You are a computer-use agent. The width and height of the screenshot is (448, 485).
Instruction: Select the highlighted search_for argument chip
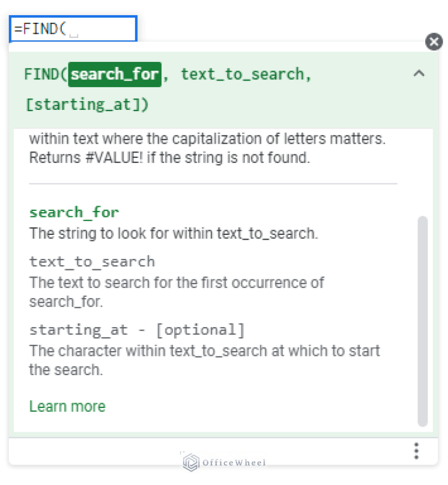click(114, 74)
